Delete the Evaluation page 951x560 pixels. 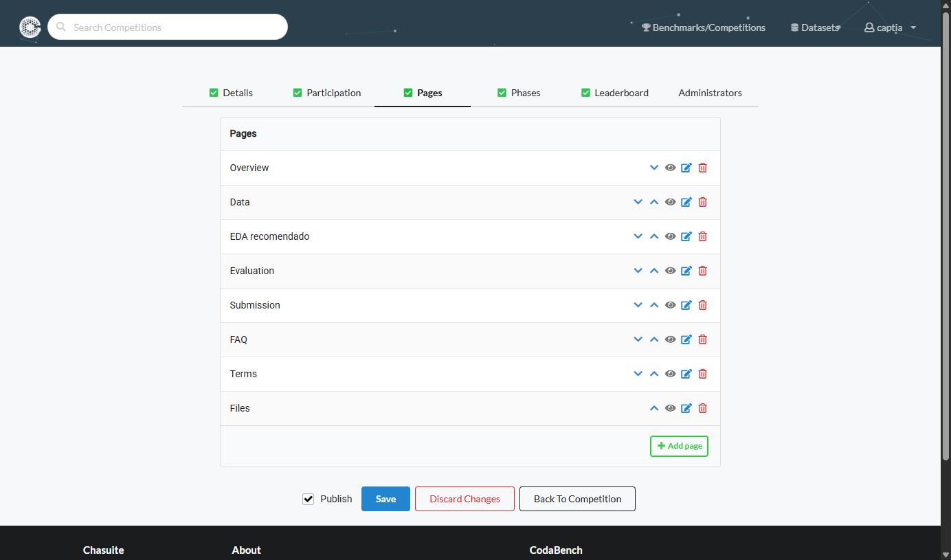[702, 271]
